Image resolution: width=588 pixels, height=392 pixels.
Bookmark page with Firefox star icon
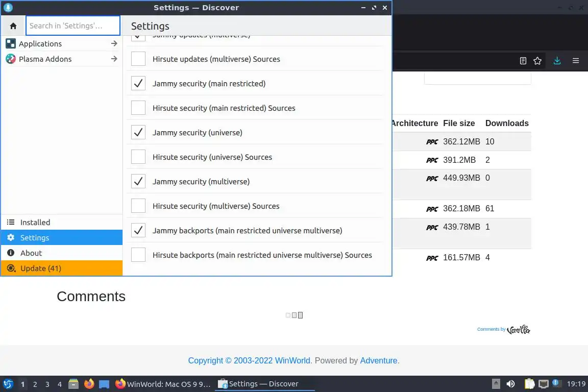tap(537, 61)
